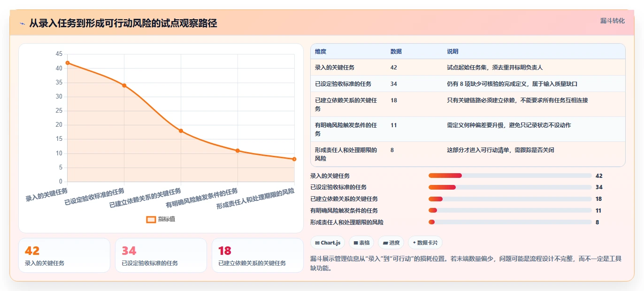
Task: Click the 漏斗转化 tag in the header
Action: point(613,21)
